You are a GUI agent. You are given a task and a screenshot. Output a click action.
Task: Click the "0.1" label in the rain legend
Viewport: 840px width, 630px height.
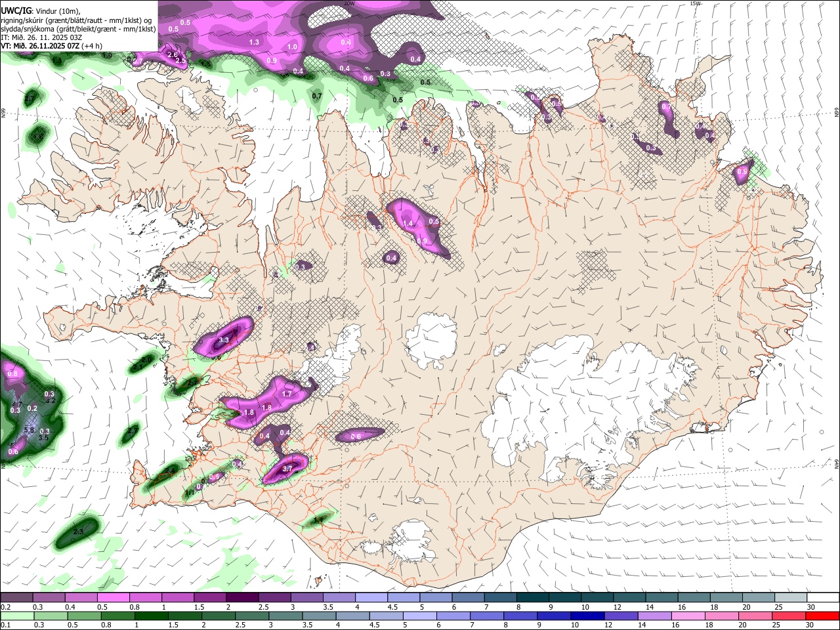[x=6, y=625]
